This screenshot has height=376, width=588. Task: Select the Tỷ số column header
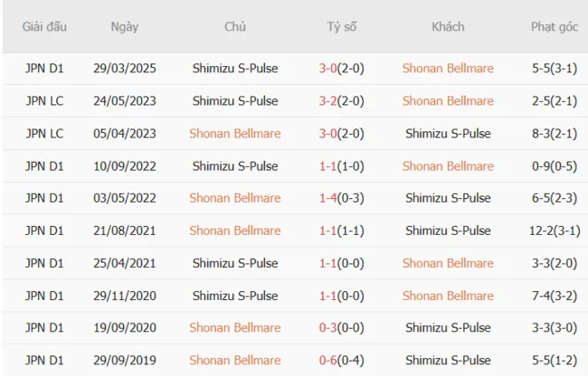(x=342, y=27)
